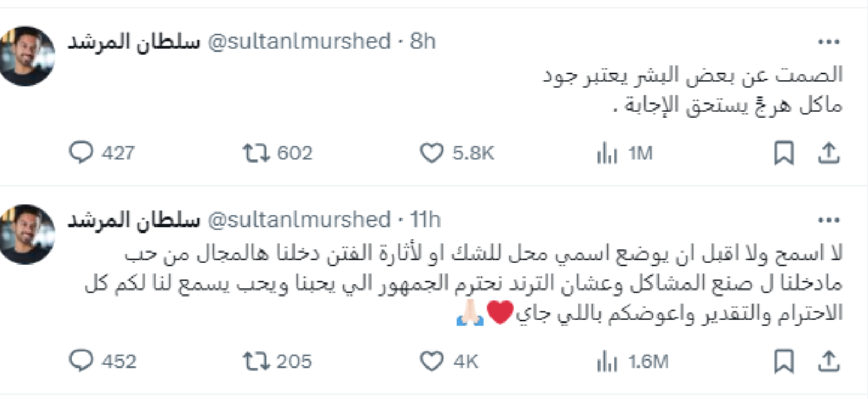
Task: Open the 8h timestamp link
Action: click(423, 42)
